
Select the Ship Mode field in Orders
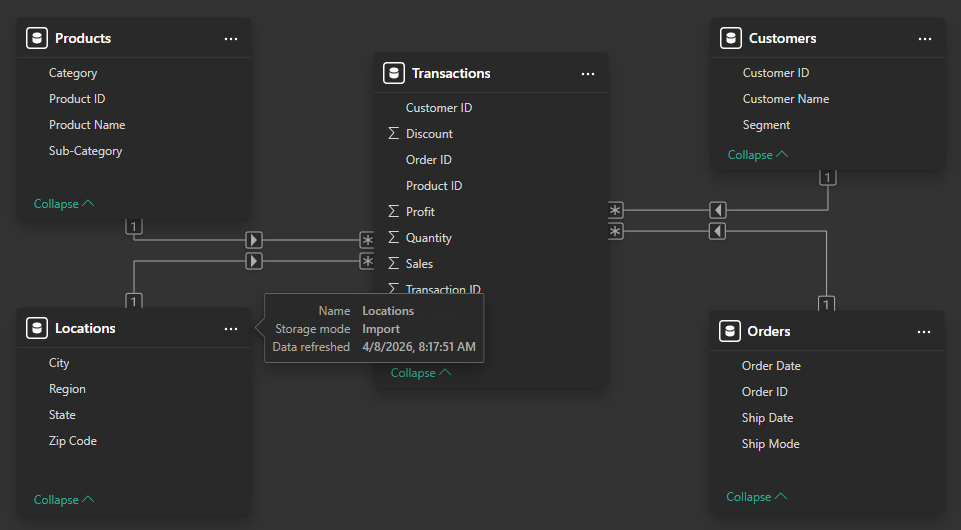tap(770, 444)
